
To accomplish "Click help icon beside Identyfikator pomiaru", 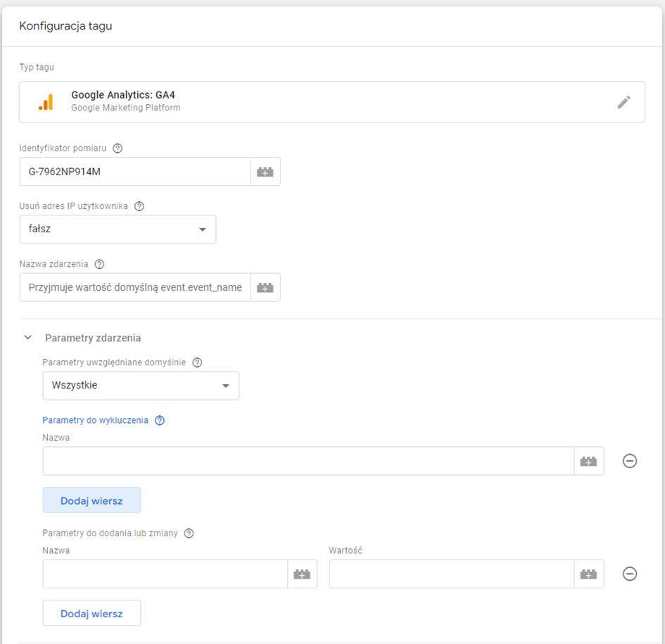I will tap(118, 149).
